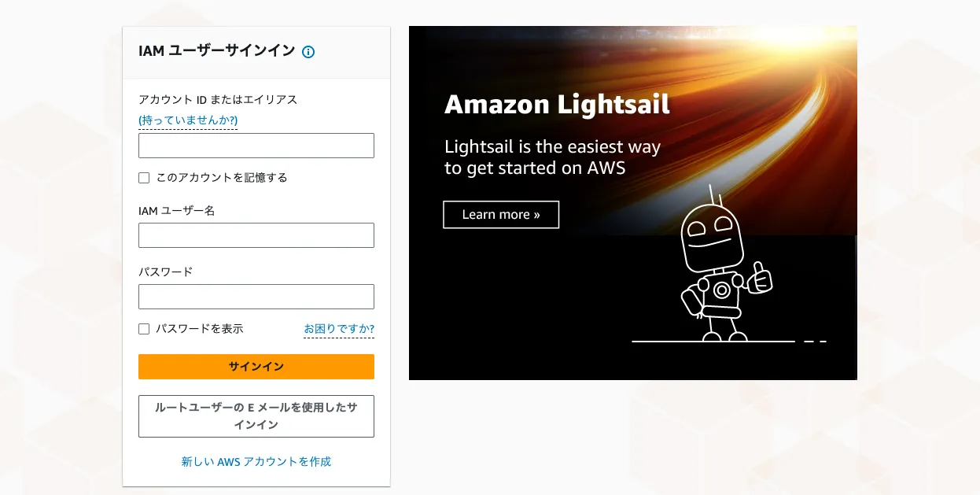
Task: Enable the パスワードを表示 checkbox
Action: point(144,329)
